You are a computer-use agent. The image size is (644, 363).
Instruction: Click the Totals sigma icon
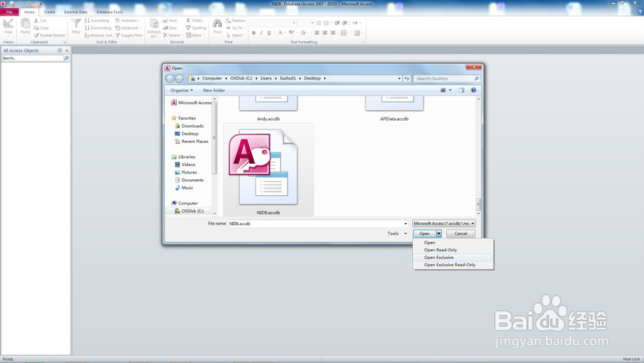click(189, 21)
